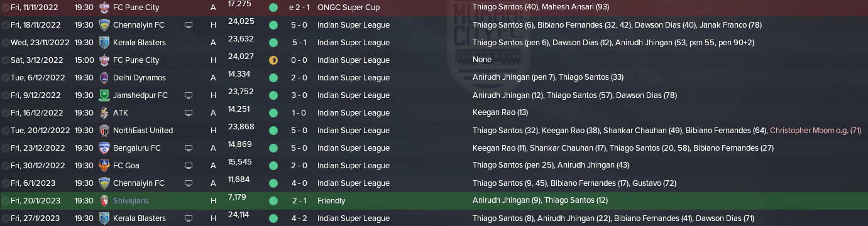Click the FC Goa club badge
The width and height of the screenshot is (868, 226).
click(x=104, y=166)
